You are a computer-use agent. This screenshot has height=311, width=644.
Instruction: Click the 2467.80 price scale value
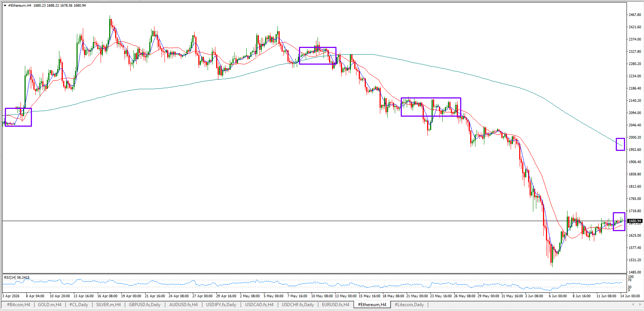point(635,15)
